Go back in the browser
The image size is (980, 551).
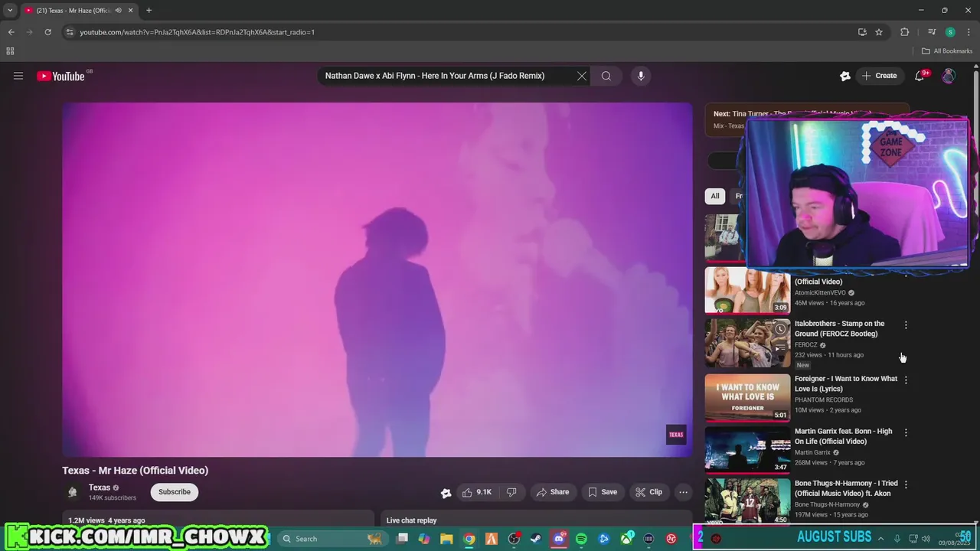(x=11, y=32)
